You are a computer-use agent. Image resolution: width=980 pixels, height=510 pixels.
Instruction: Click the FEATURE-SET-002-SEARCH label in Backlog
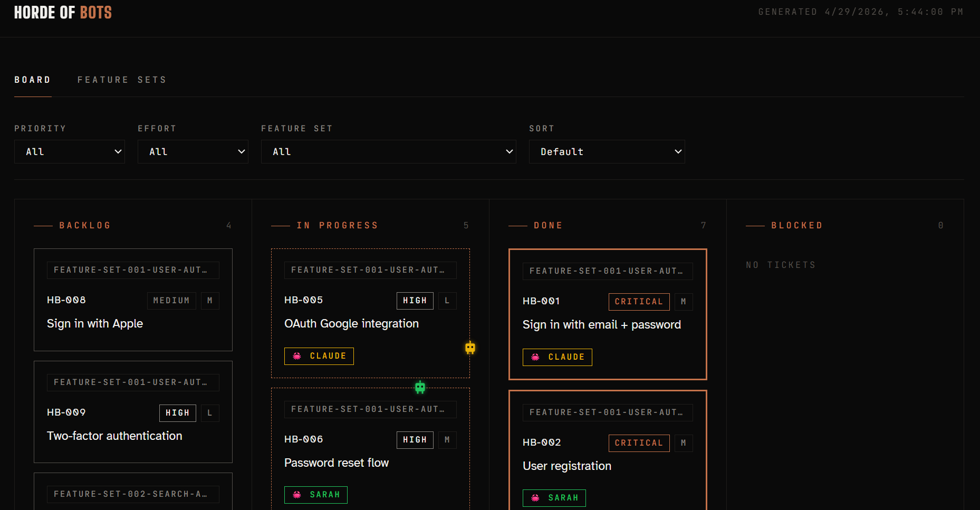(133, 494)
